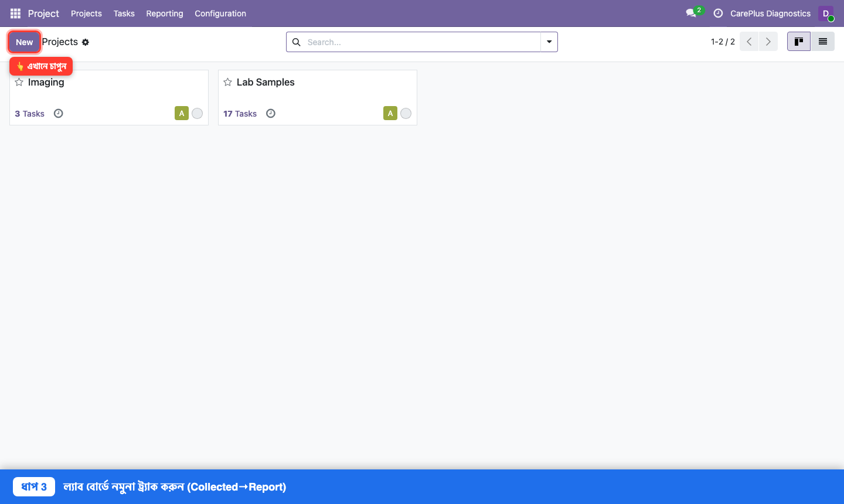
Task: Open the 17 Tasks link on Lab Samples
Action: [x=240, y=114]
